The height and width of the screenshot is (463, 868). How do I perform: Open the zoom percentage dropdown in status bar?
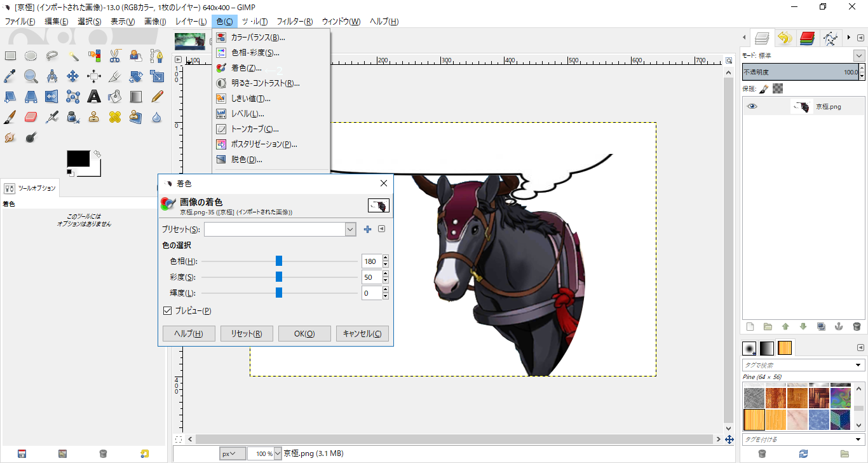(x=277, y=453)
